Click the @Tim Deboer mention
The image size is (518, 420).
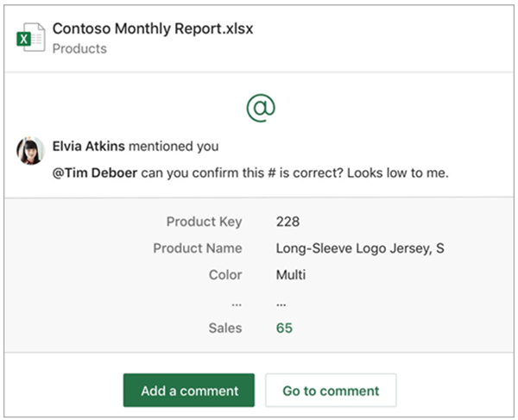pos(92,172)
